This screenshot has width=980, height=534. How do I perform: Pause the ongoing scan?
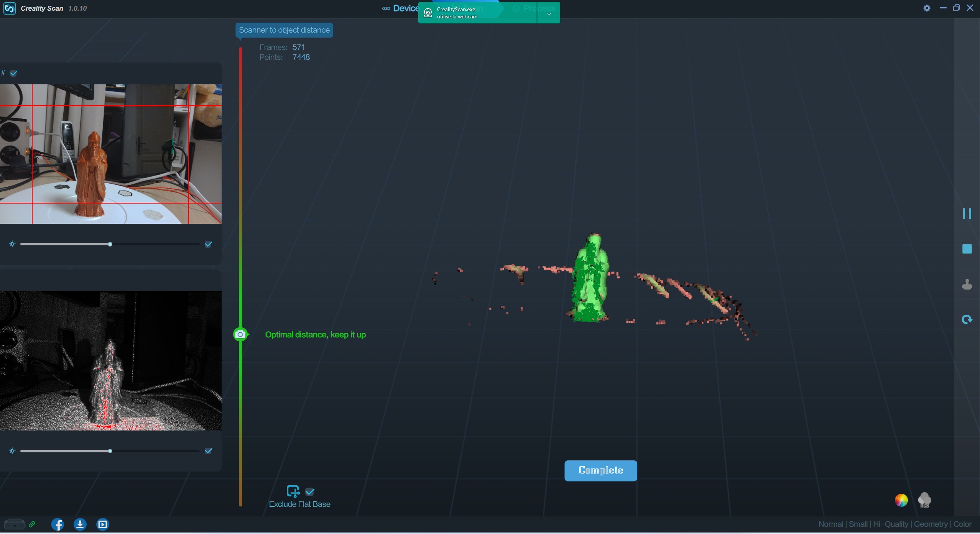(967, 214)
